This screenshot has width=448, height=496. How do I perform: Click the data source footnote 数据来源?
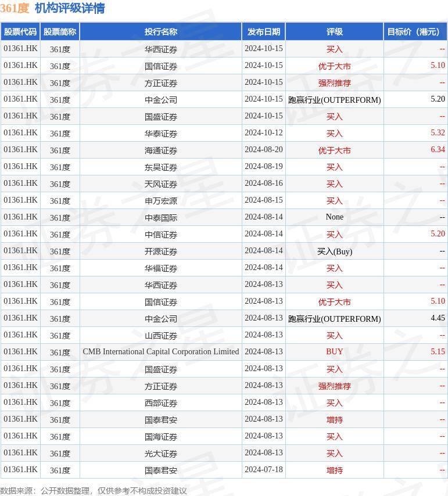tap(94, 491)
